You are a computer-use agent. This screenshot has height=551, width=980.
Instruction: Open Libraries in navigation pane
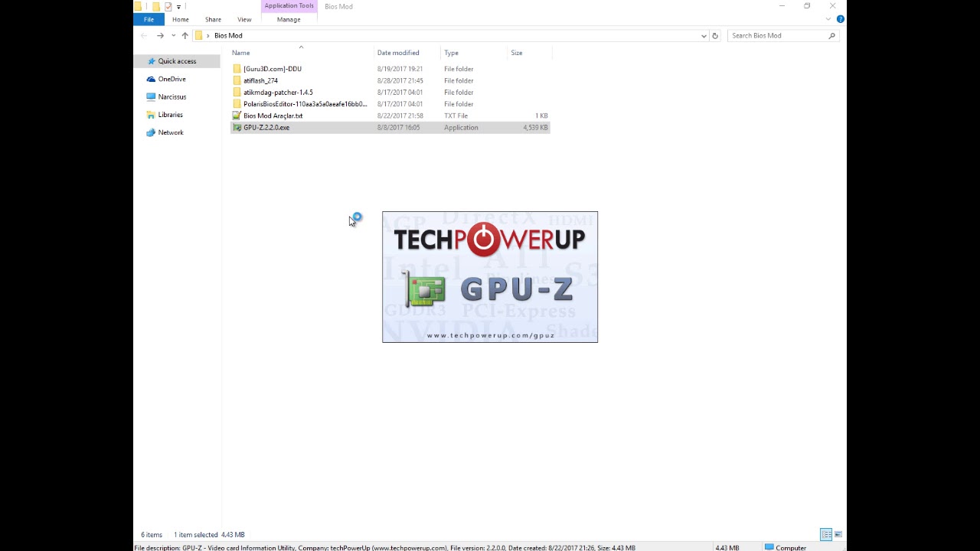(x=170, y=115)
